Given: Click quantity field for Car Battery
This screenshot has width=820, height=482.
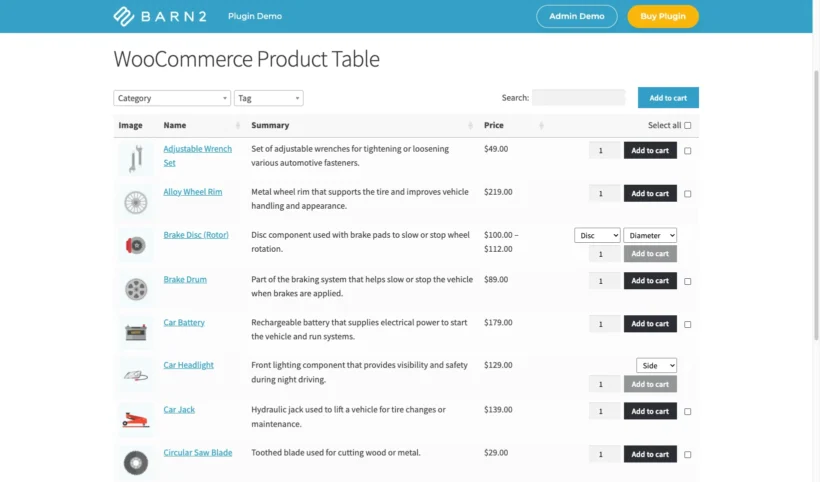Looking at the screenshot, I should [605, 324].
